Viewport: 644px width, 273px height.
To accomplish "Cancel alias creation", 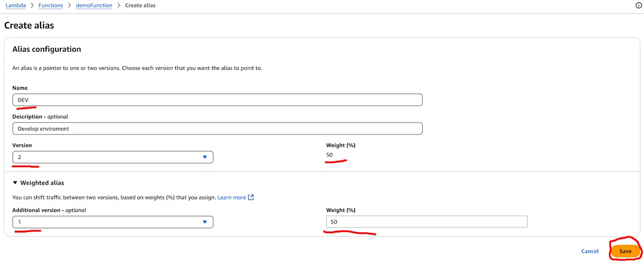I will tap(590, 251).
